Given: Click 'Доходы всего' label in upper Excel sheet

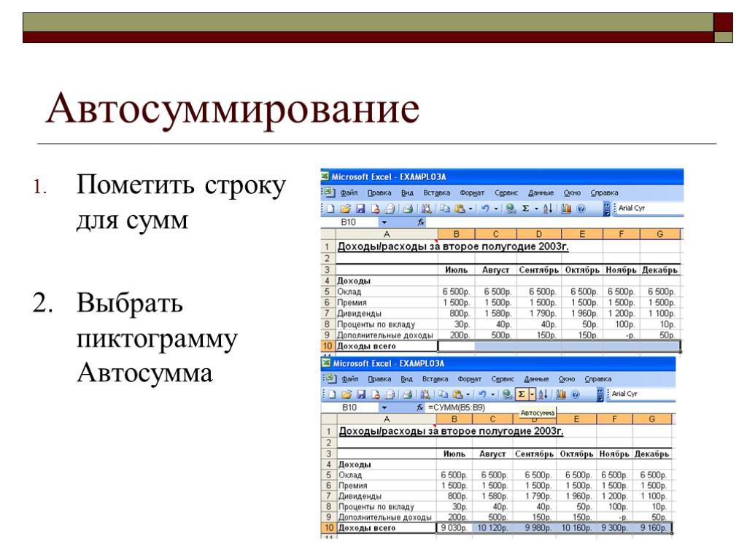Looking at the screenshot, I should (x=366, y=346).
